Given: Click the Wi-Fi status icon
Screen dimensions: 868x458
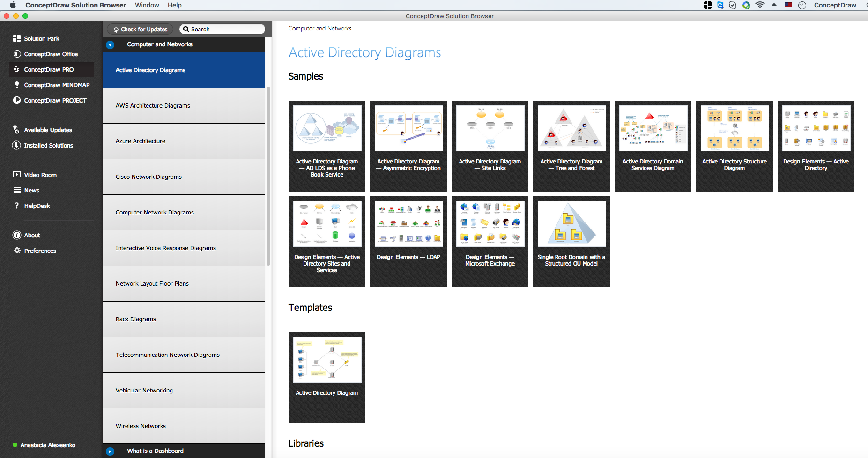Looking at the screenshot, I should point(760,5).
